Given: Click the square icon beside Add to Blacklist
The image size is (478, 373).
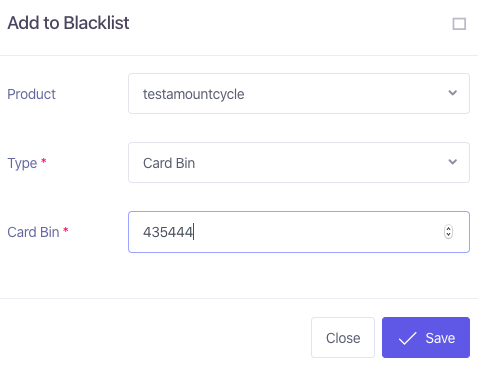Looking at the screenshot, I should 459,24.
